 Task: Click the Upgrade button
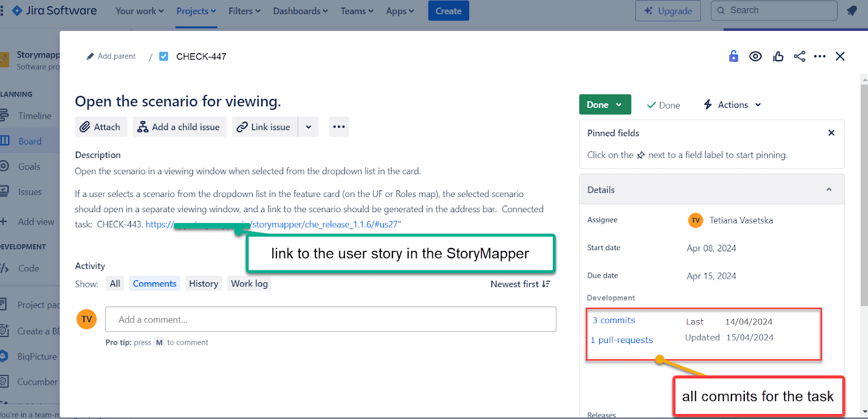click(x=668, y=11)
